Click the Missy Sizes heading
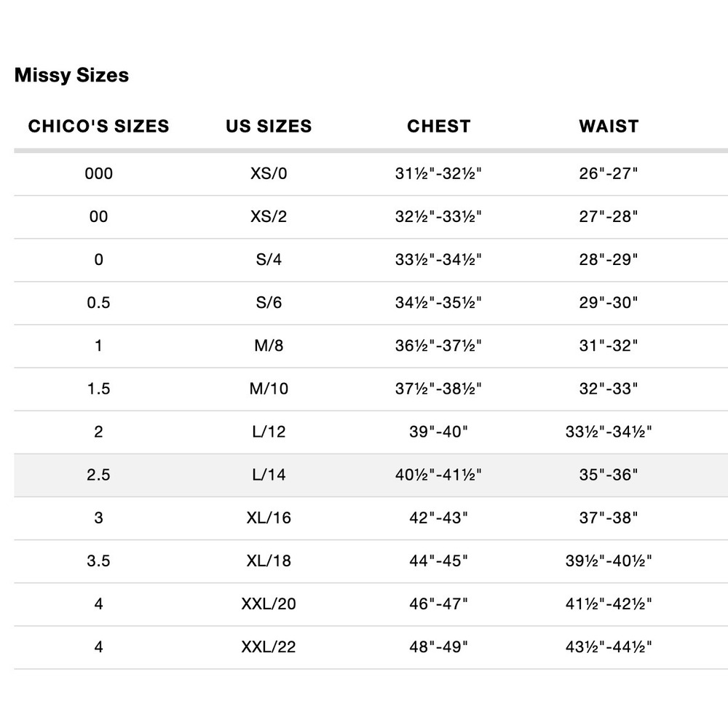728x728 pixels. point(71,75)
